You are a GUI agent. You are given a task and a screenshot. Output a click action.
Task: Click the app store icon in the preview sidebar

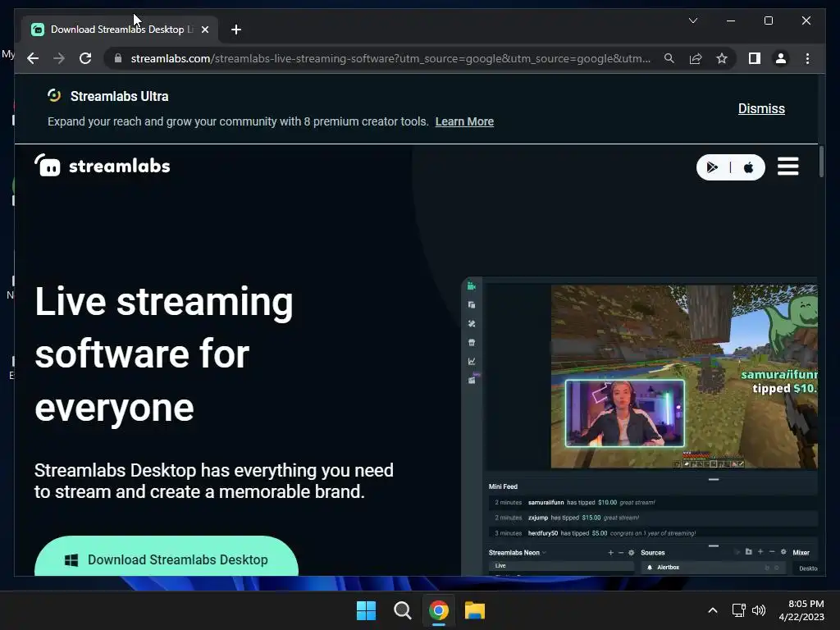click(x=472, y=342)
